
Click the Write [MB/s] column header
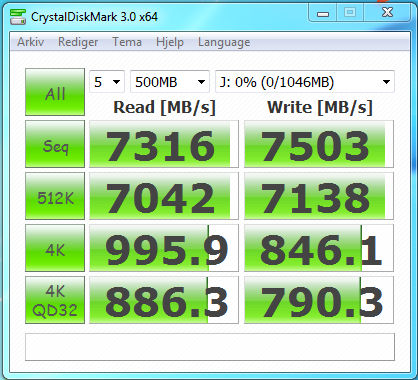(320, 107)
